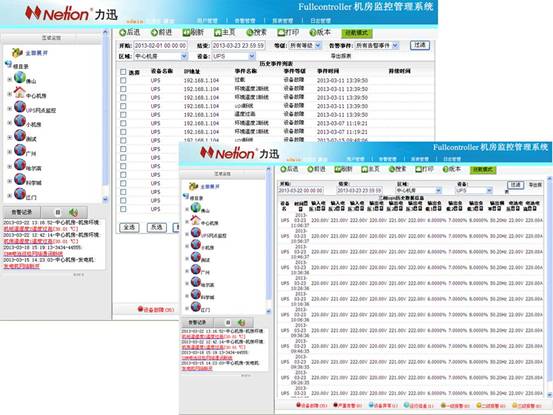Click the 过滤 filter button in rear window
The height and width of the screenshot is (415, 553).
[x=420, y=45]
